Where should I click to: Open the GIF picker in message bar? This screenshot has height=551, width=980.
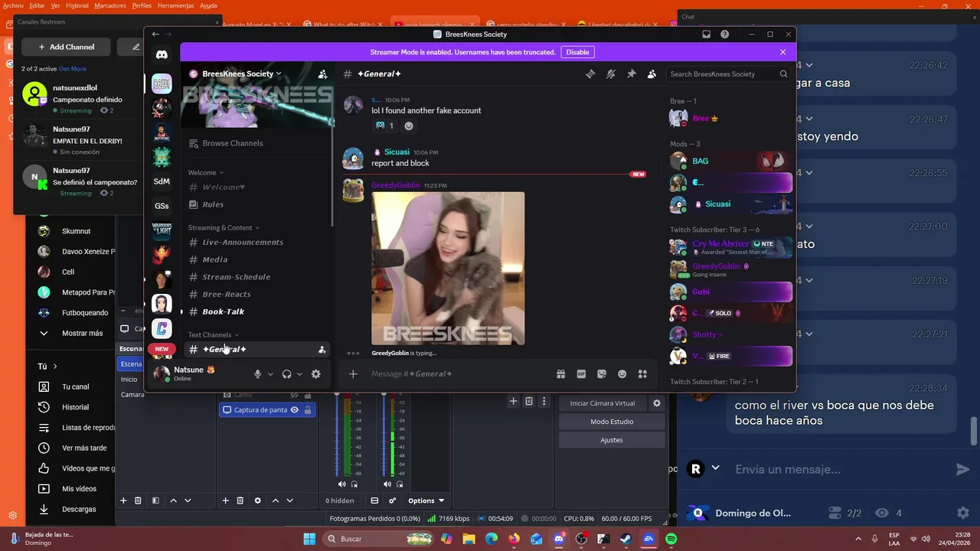(x=581, y=374)
